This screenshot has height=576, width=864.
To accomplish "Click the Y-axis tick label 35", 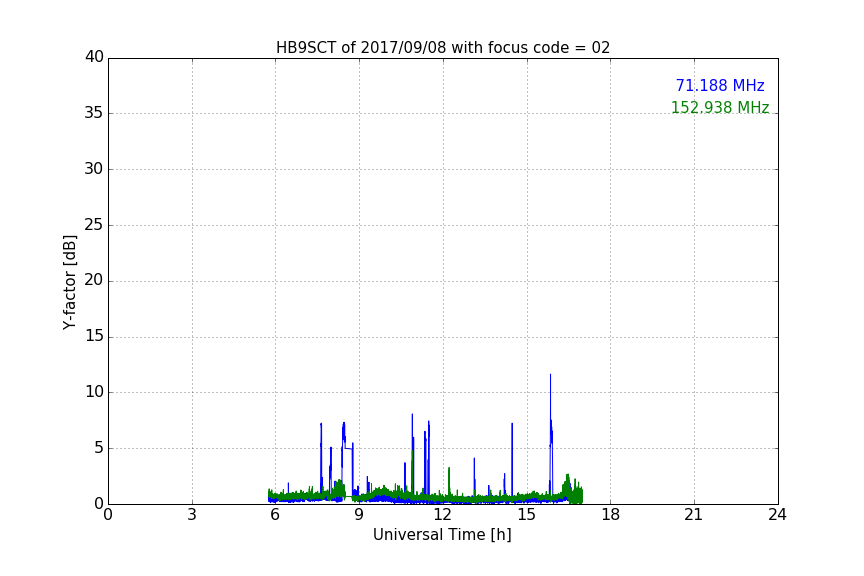I will (94, 113).
